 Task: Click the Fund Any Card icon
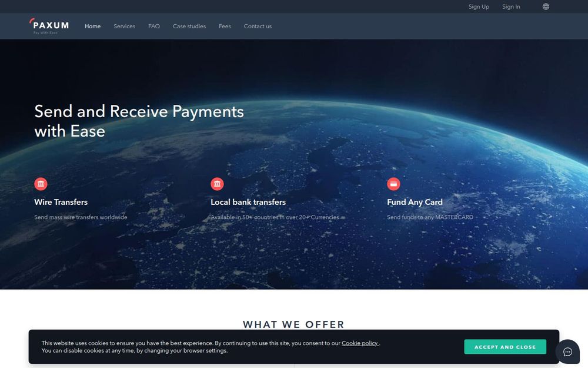pos(393,184)
